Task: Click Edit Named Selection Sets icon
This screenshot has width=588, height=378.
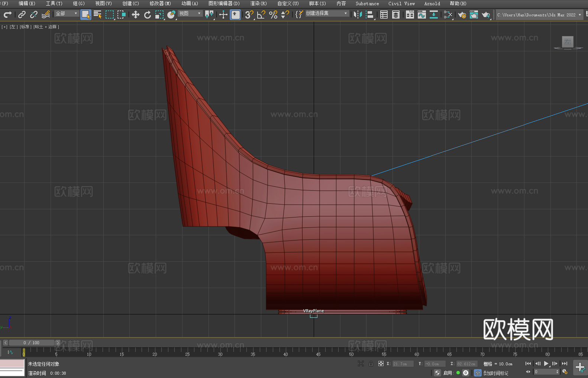Action: [299, 14]
